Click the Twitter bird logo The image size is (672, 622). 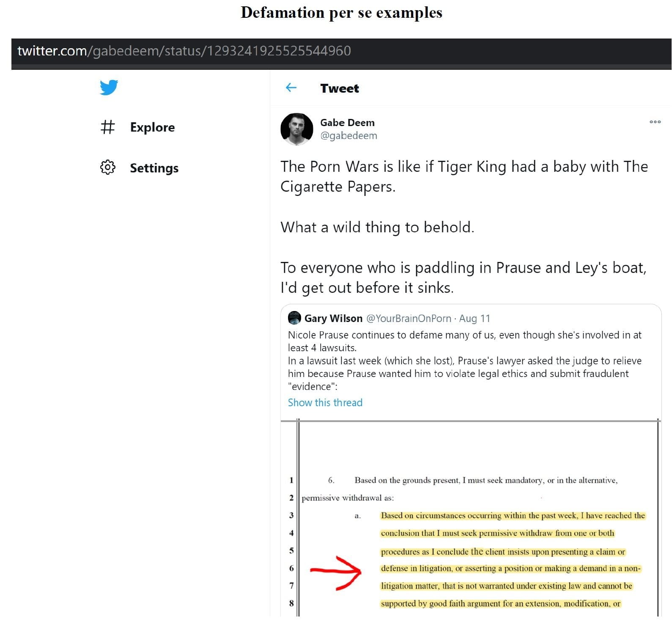109,87
